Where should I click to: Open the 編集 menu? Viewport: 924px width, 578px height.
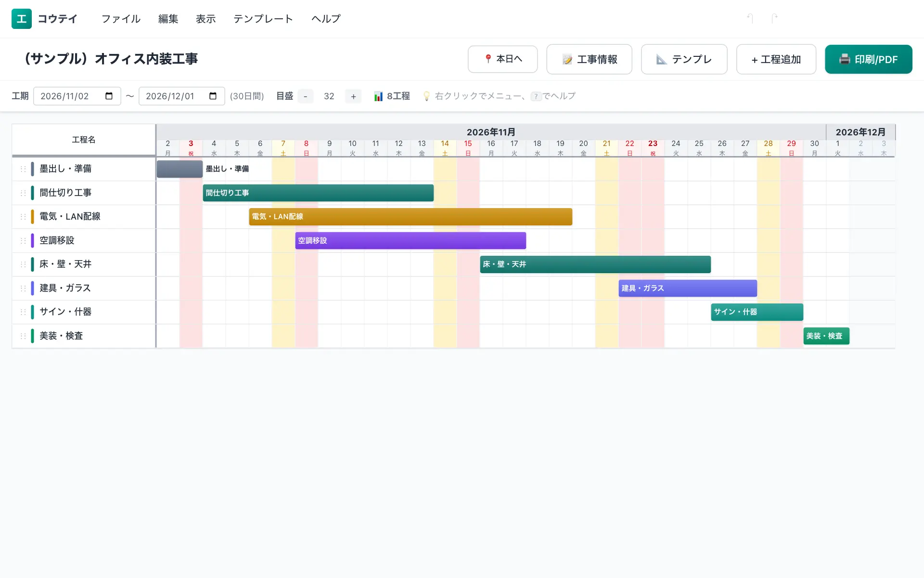click(168, 19)
